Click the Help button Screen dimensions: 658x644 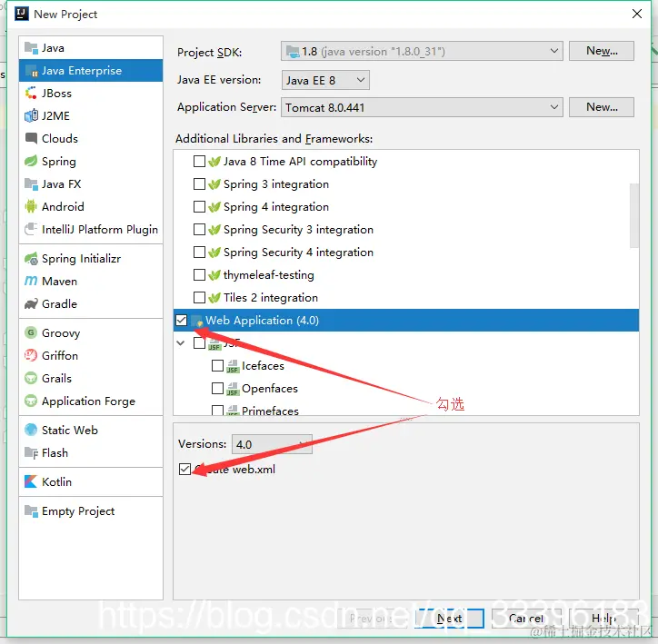click(x=603, y=619)
